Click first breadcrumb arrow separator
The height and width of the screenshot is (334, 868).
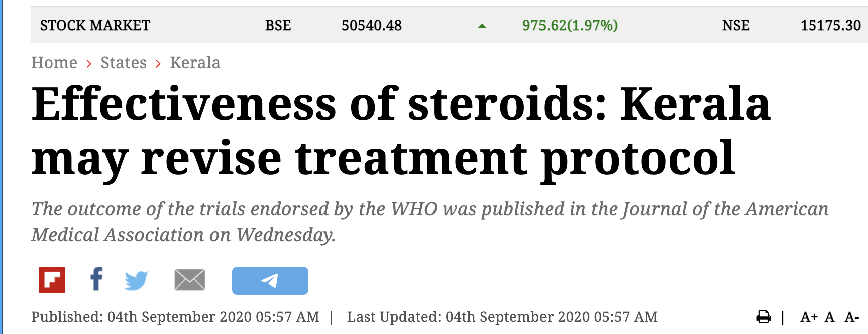(x=89, y=64)
